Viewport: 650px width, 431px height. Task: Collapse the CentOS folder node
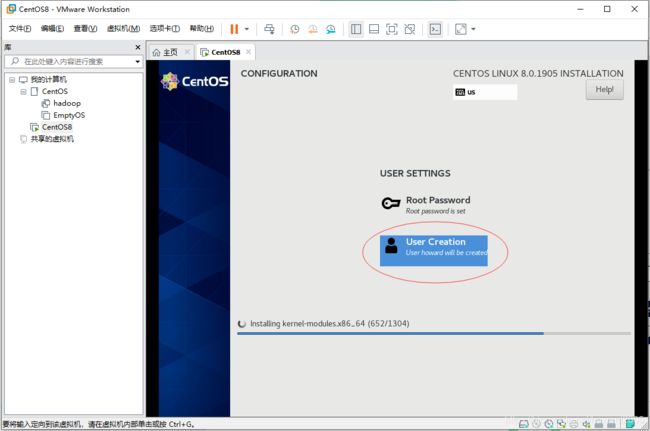pos(23,92)
